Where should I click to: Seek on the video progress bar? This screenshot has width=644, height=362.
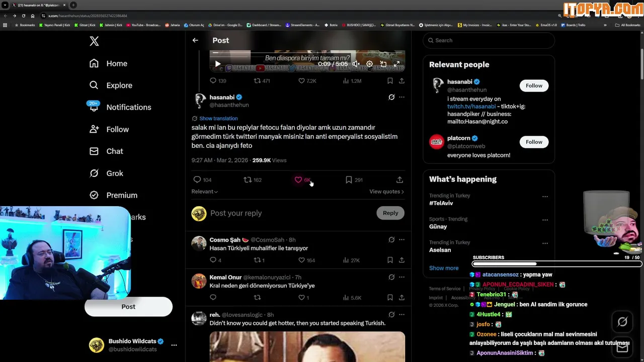307,53
